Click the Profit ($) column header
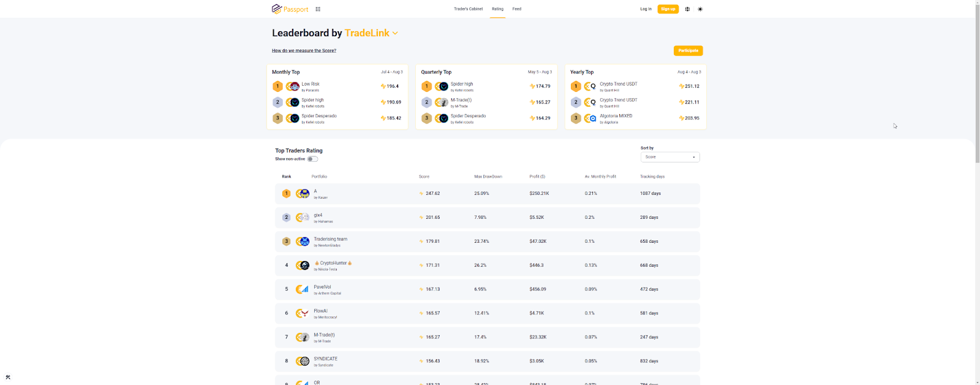 [x=537, y=177]
